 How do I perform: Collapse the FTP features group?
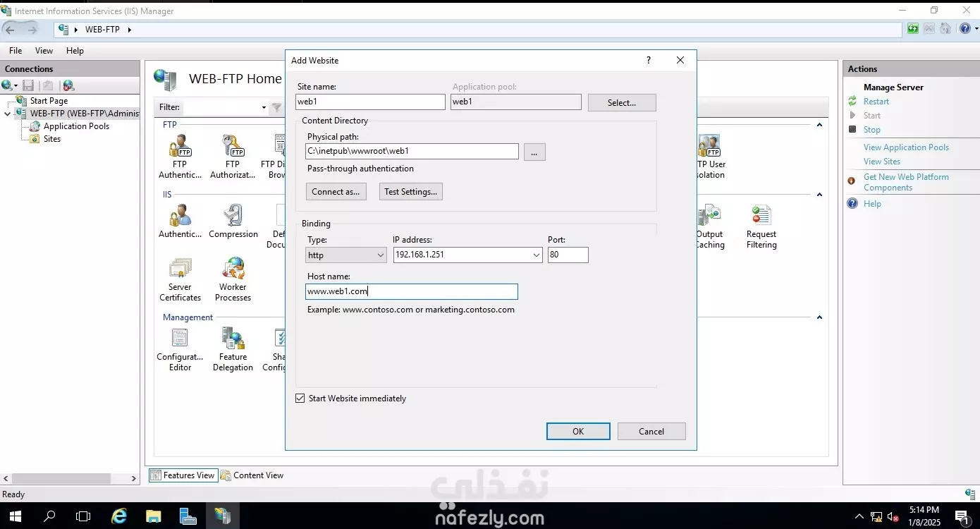point(819,125)
